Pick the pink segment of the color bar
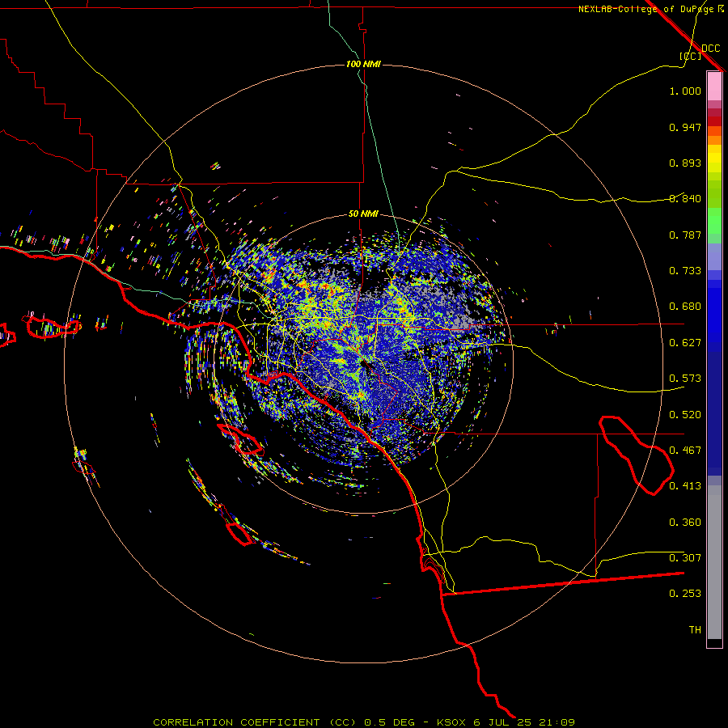728x728 pixels. 714,87
